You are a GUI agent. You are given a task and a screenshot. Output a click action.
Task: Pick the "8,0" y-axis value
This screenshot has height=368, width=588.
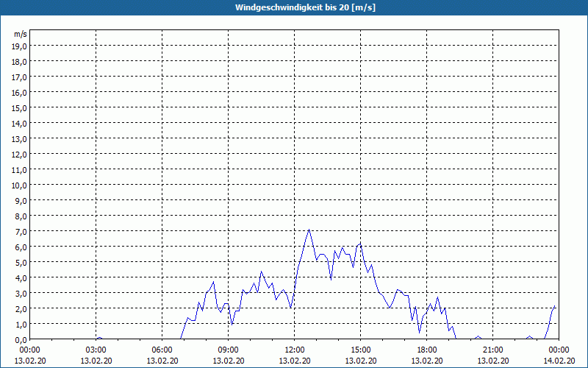tap(21, 216)
